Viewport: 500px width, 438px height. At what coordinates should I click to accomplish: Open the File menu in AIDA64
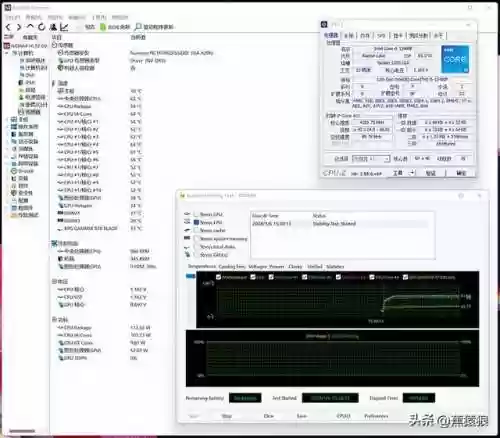click(x=13, y=17)
